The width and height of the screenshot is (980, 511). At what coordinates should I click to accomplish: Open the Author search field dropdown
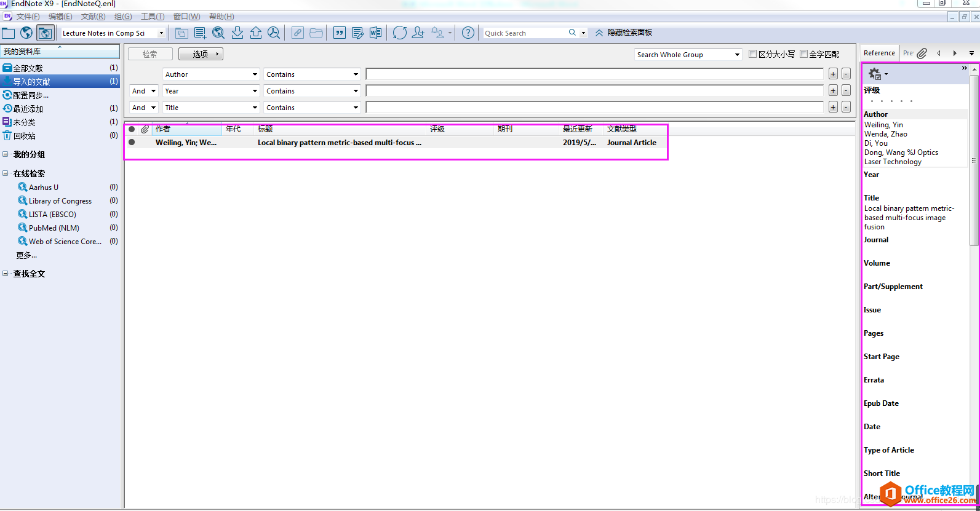255,74
